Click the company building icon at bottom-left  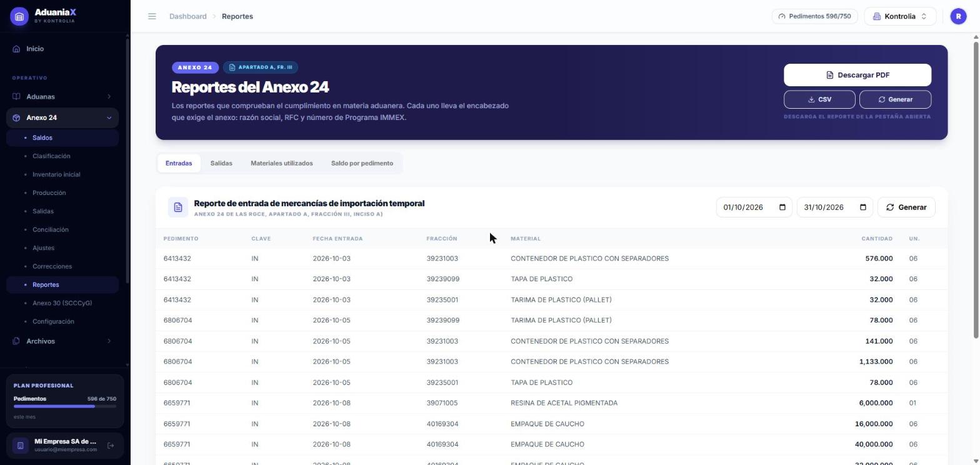point(20,446)
